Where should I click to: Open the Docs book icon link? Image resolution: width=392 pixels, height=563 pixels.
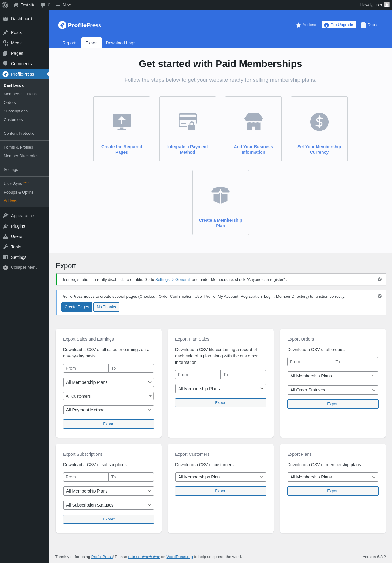(364, 25)
